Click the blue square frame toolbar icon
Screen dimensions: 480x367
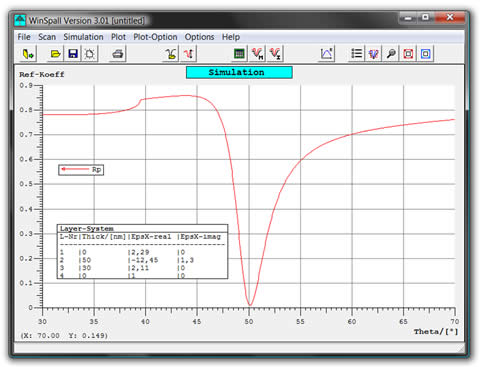(x=426, y=54)
